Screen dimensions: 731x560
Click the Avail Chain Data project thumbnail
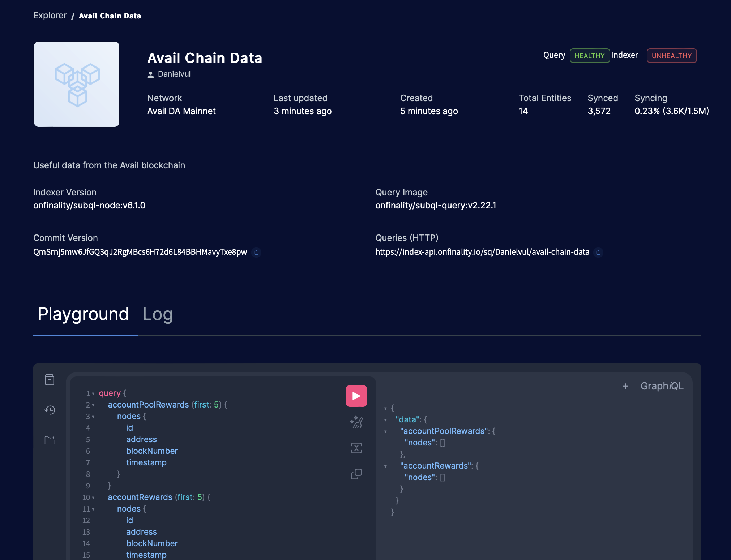(x=76, y=84)
